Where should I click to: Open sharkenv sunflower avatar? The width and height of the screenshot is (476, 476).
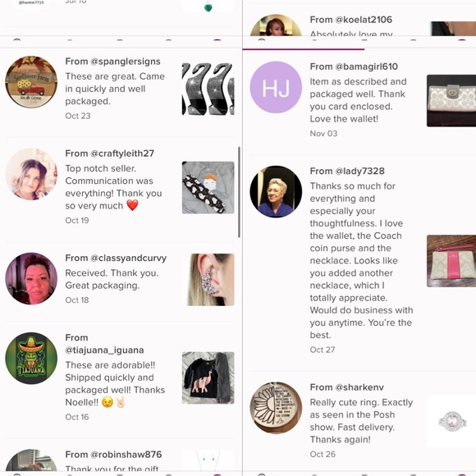pos(276,408)
